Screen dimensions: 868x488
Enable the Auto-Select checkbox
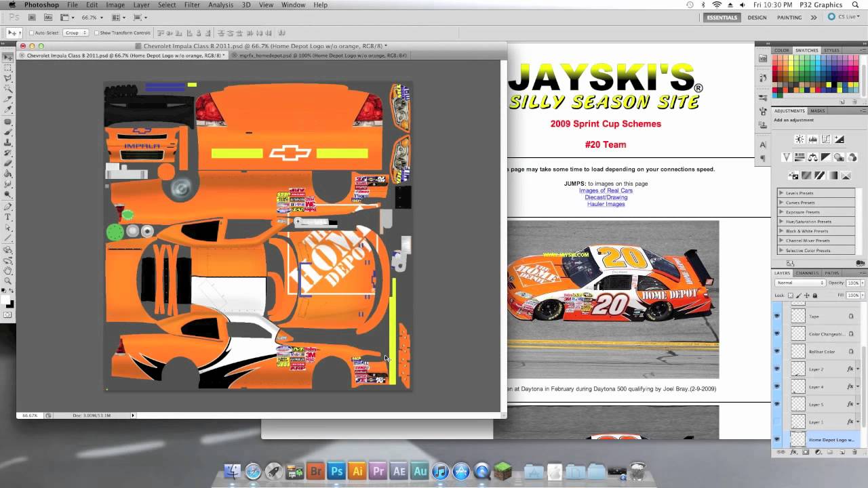click(x=31, y=33)
